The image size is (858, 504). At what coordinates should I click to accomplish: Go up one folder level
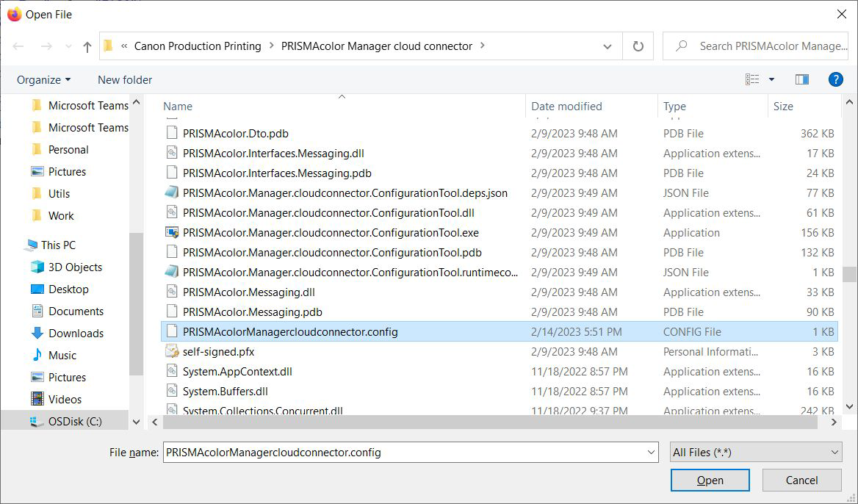pyautogui.click(x=87, y=46)
